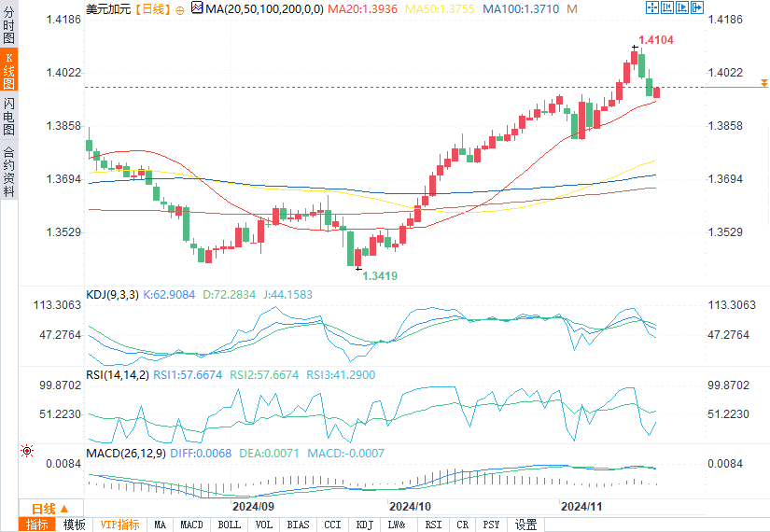Click the J:44.1583 value

coord(287,295)
